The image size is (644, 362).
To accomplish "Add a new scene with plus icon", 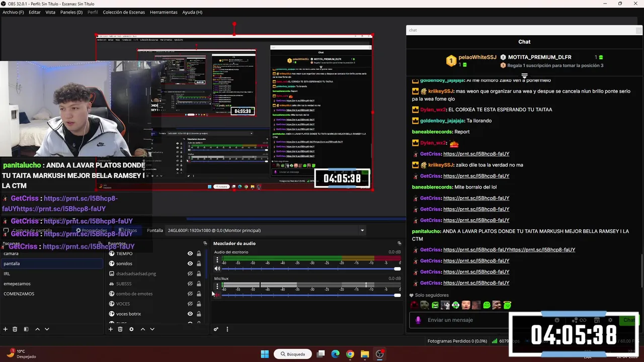I will tap(6, 329).
